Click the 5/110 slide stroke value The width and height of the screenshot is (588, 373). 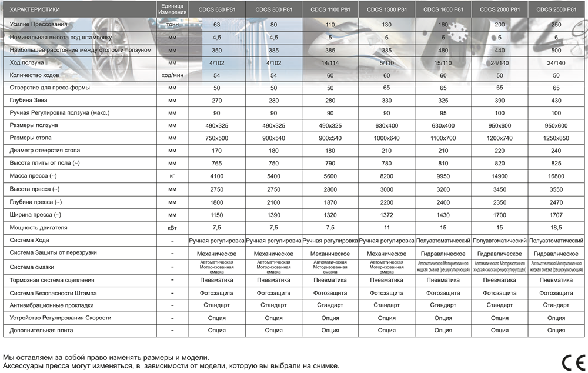click(x=387, y=63)
